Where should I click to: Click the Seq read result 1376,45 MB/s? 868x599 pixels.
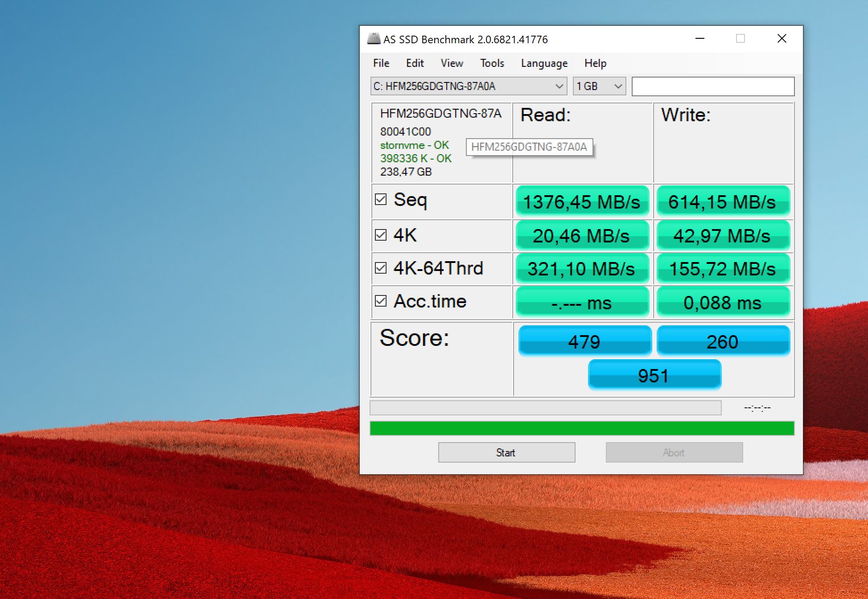(x=582, y=201)
